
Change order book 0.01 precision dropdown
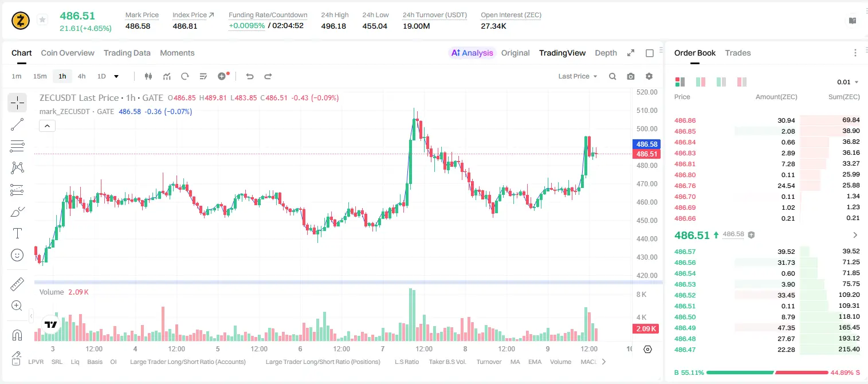click(847, 82)
